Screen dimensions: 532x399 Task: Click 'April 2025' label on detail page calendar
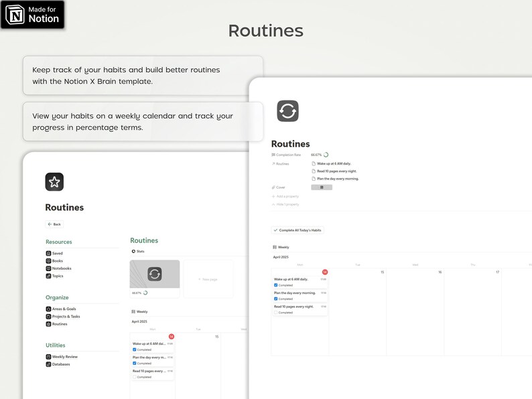pyautogui.click(x=281, y=257)
